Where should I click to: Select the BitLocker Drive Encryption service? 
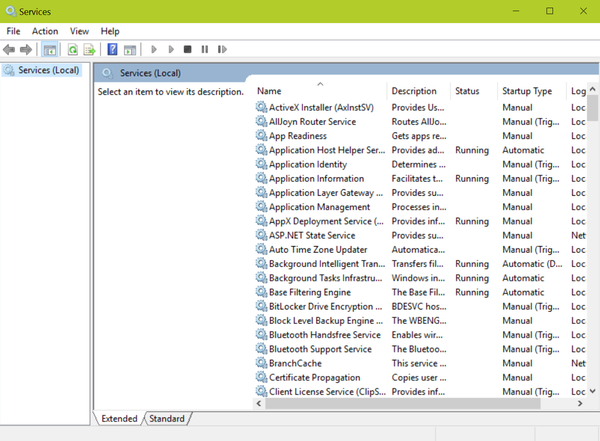pyautogui.click(x=420, y=306)
